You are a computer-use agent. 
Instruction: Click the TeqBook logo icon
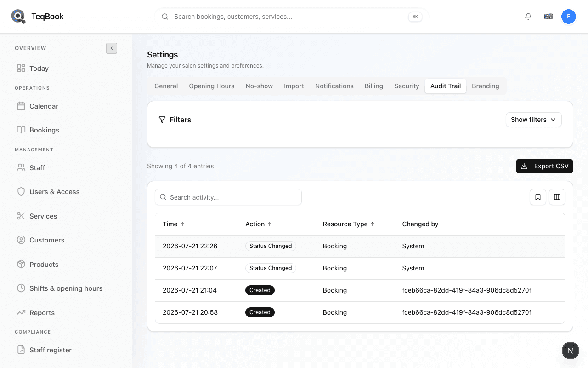click(x=18, y=17)
